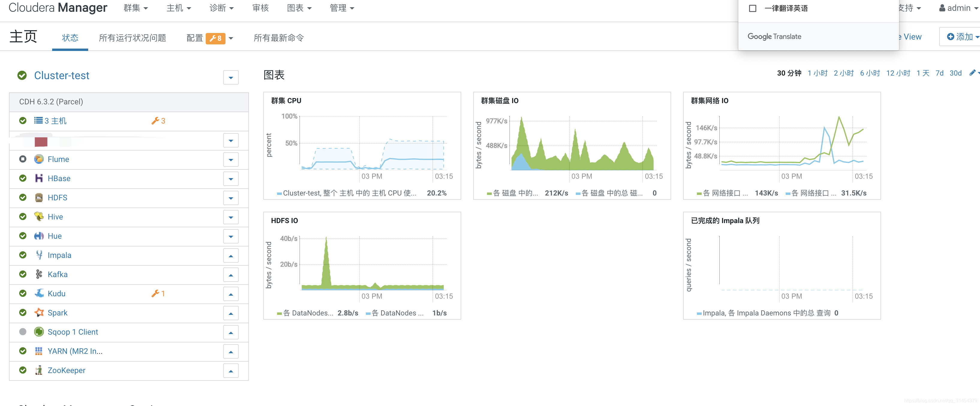Open the admin user menu
The image size is (980, 406).
coord(958,8)
